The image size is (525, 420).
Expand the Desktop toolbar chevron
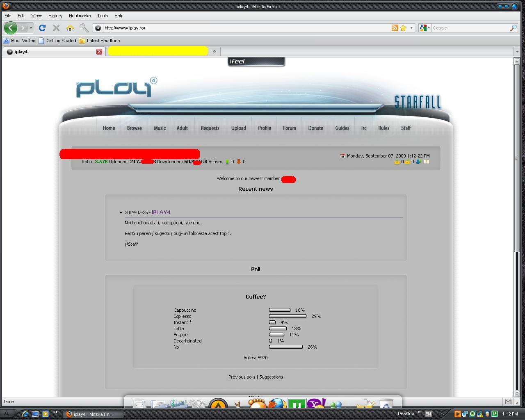[x=419, y=412]
